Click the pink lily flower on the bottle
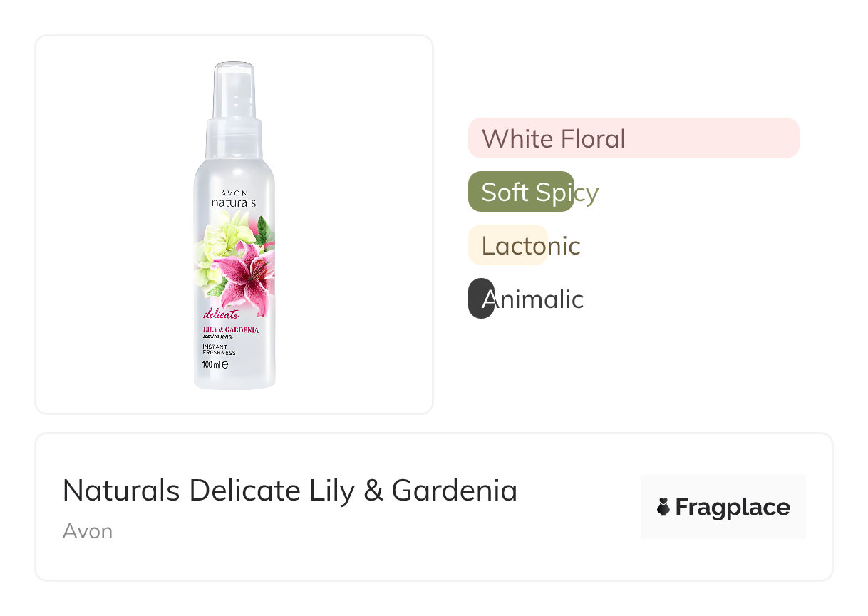 (244, 276)
